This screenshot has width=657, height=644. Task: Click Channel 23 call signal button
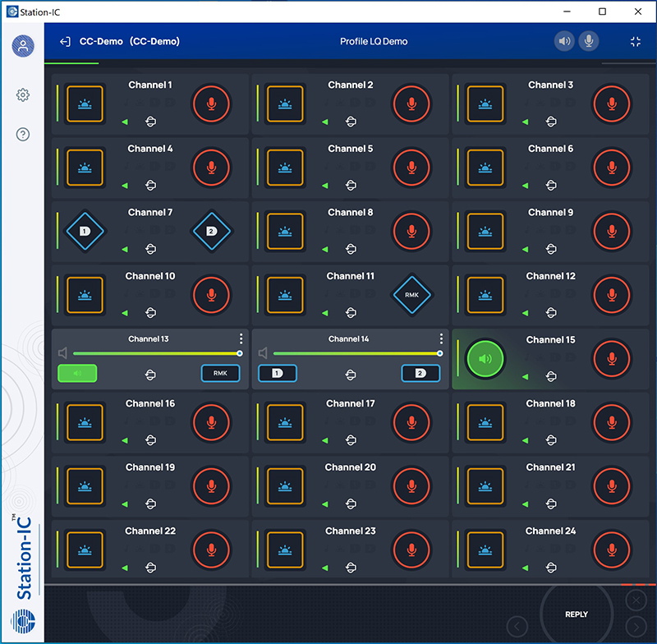coord(285,550)
